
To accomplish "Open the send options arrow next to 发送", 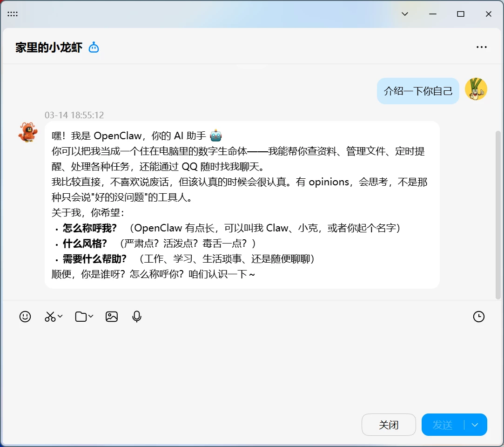I will pos(475,425).
